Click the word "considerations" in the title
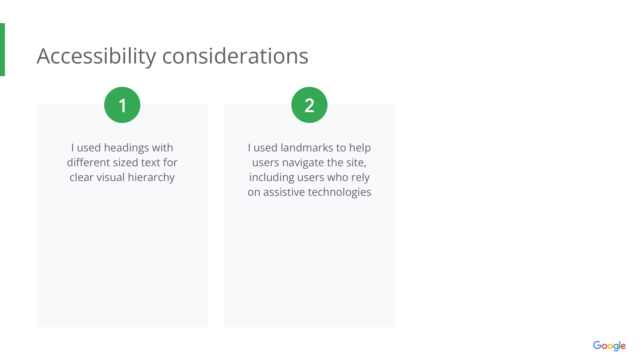644x362 pixels. coord(235,56)
